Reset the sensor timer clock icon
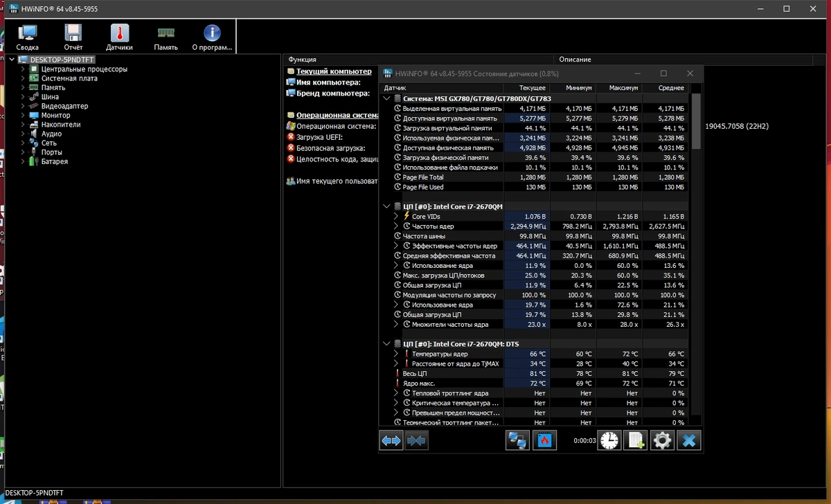831x504 pixels. point(609,440)
